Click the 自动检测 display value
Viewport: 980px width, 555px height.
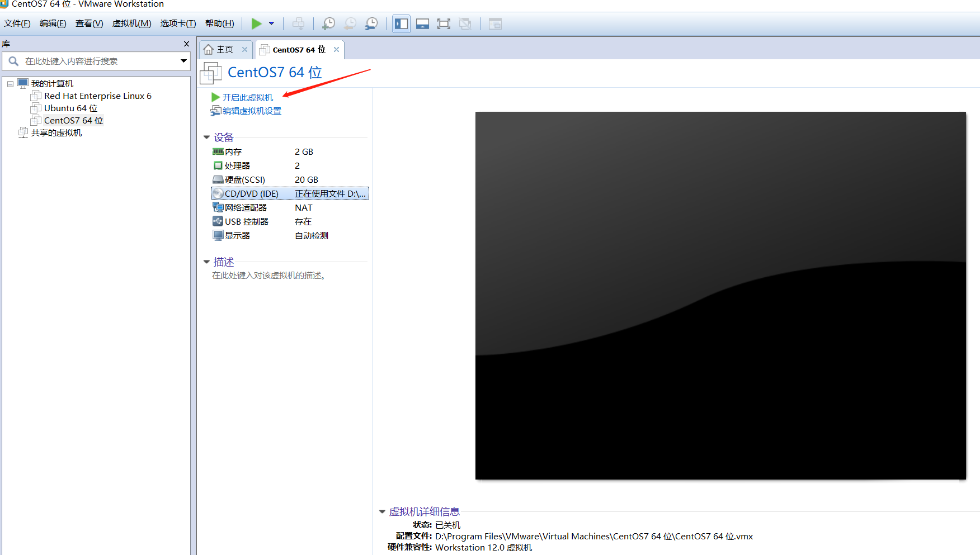click(312, 236)
